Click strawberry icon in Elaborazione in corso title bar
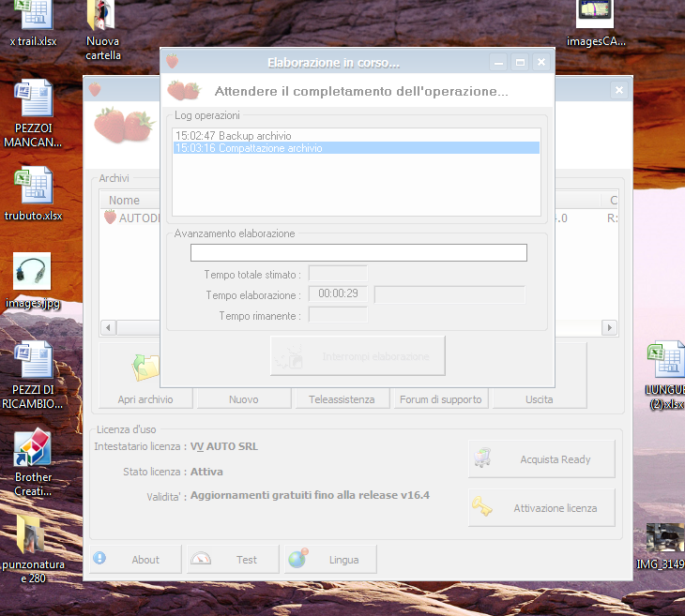Viewport: 685px width, 616px height. pos(172,61)
